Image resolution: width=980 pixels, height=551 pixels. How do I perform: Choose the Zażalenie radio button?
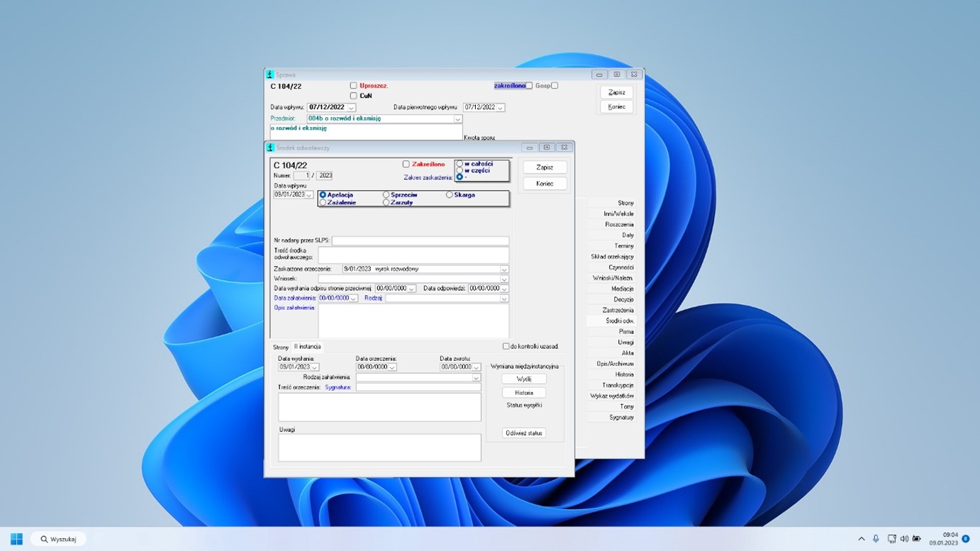(323, 202)
